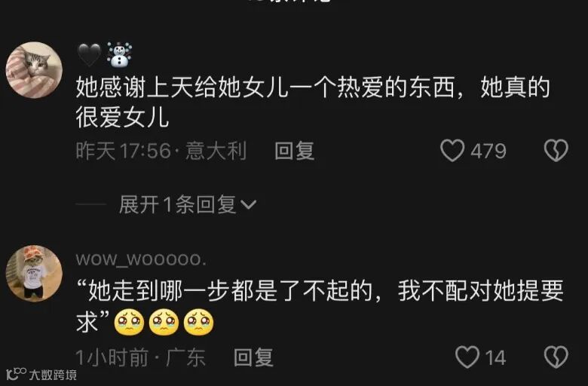Tap broken heart on wow_wooooo's comment
This screenshot has height=386, width=588.
(556, 357)
